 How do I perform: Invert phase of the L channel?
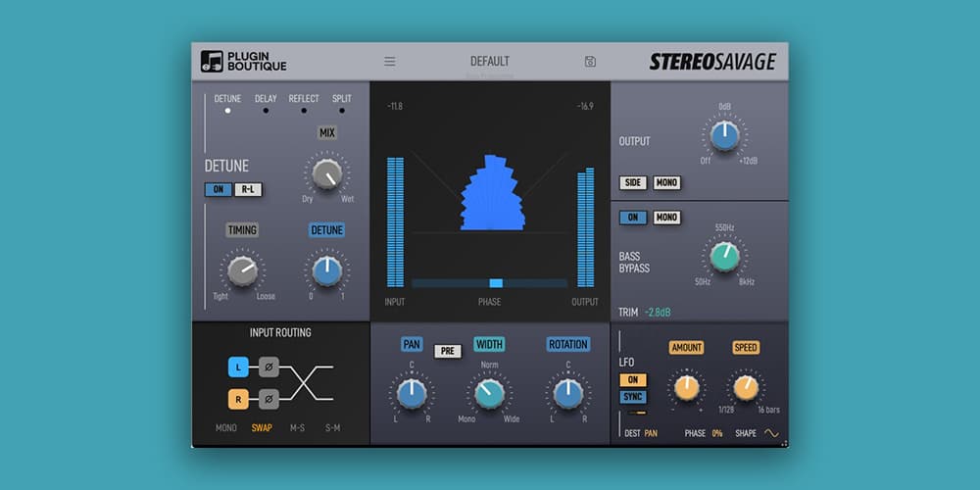click(269, 367)
